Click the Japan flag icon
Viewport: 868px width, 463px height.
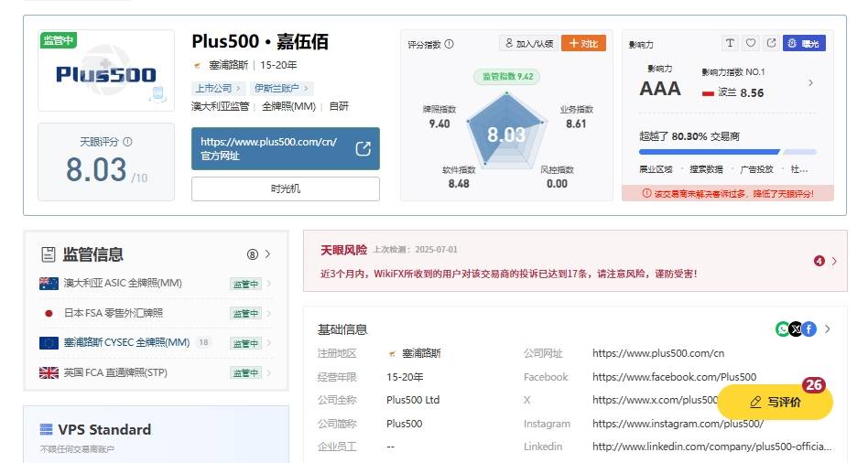tap(49, 313)
